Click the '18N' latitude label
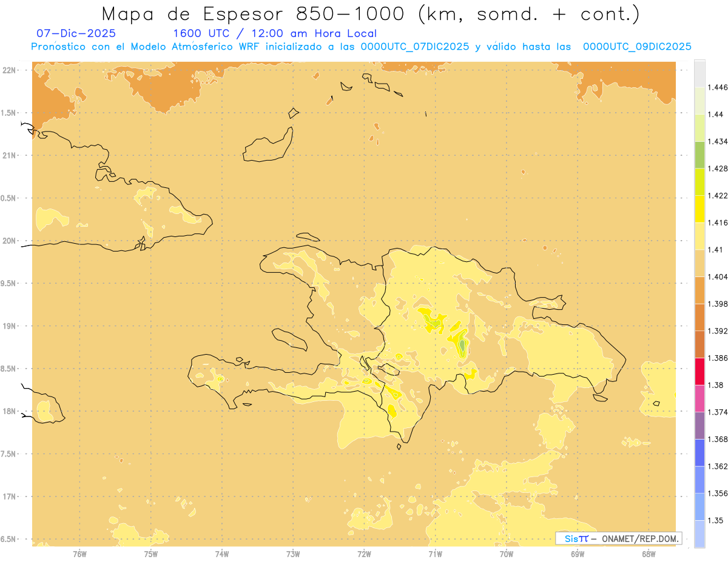Screen dimensions: 728x562 tap(10, 411)
